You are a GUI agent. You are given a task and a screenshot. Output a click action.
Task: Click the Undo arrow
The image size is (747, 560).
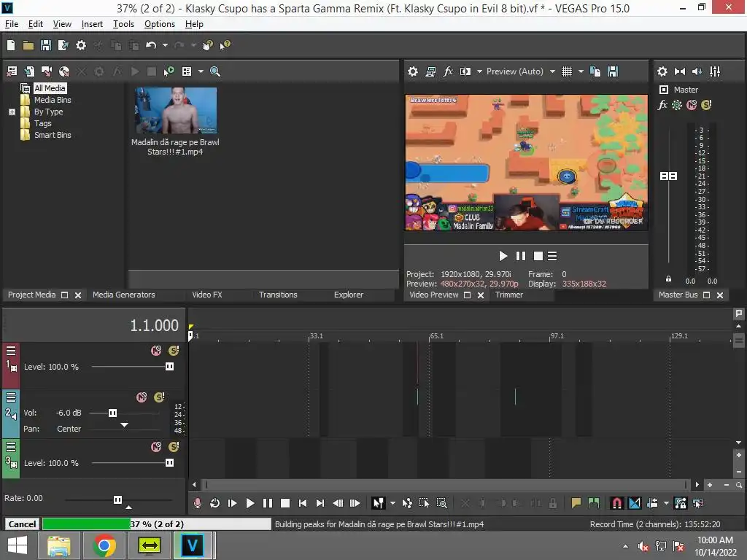coord(151,45)
